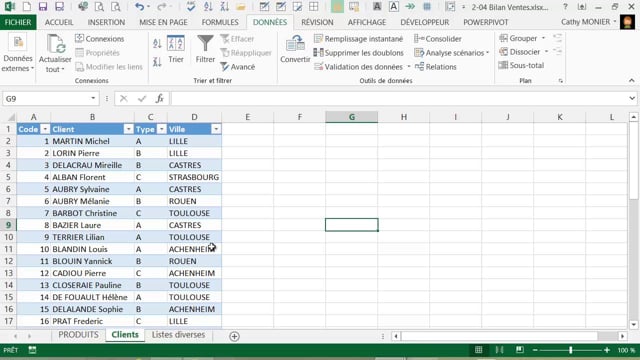The height and width of the screenshot is (360, 640).
Task: Click the Sous-total tool
Action: coord(522,65)
